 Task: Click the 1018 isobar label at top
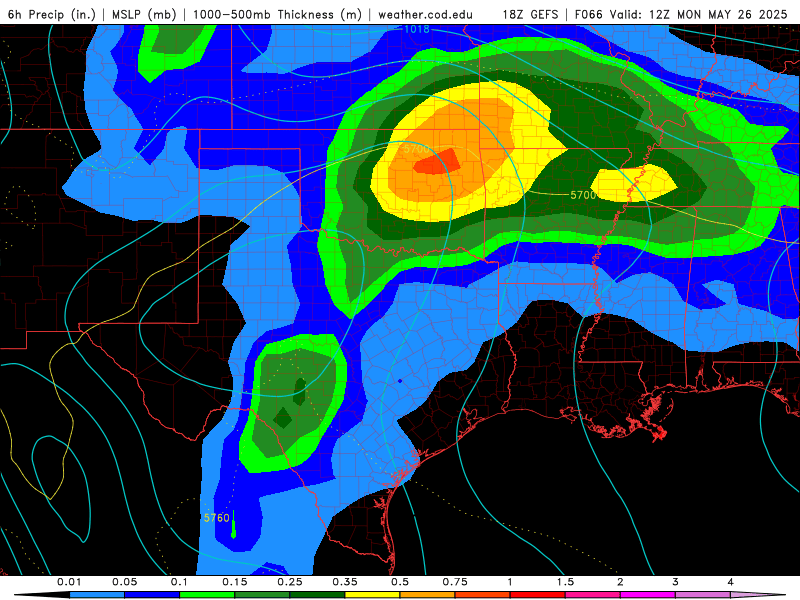pos(417,29)
